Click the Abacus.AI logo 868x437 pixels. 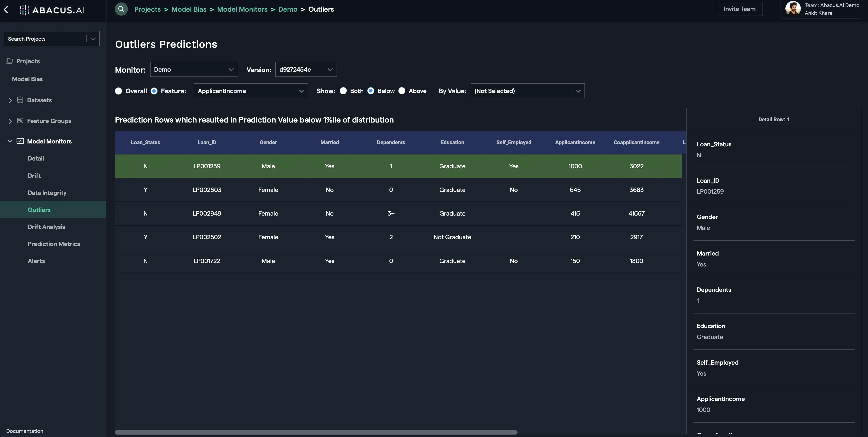52,10
